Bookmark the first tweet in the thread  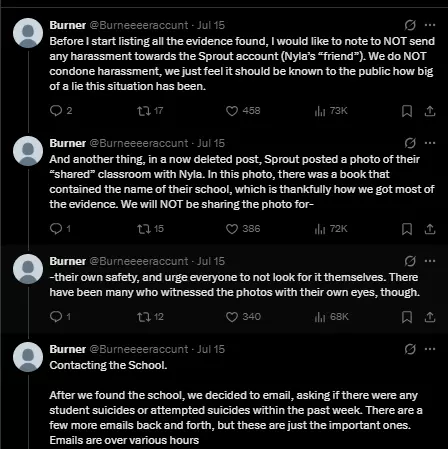(407, 111)
